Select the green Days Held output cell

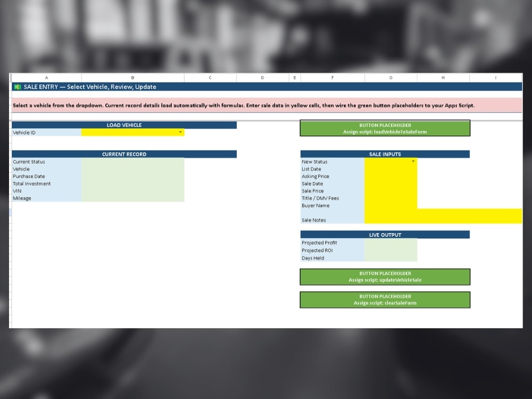coord(391,258)
